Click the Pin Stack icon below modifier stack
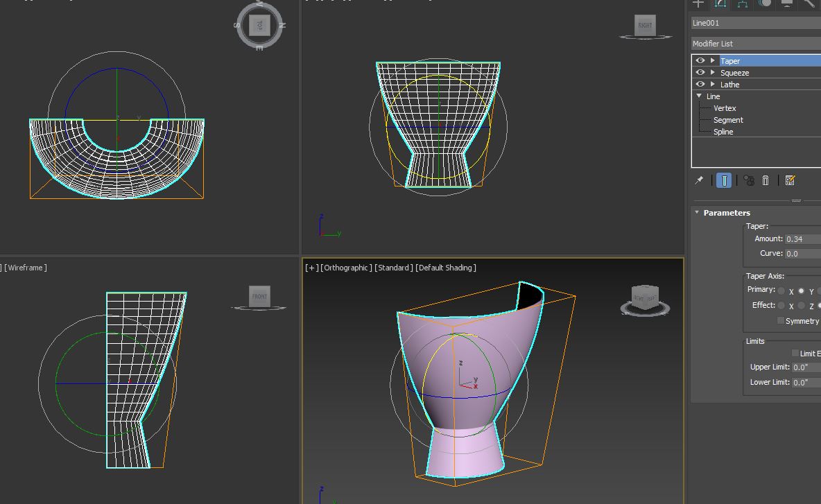The width and height of the screenshot is (821, 504). (699, 180)
